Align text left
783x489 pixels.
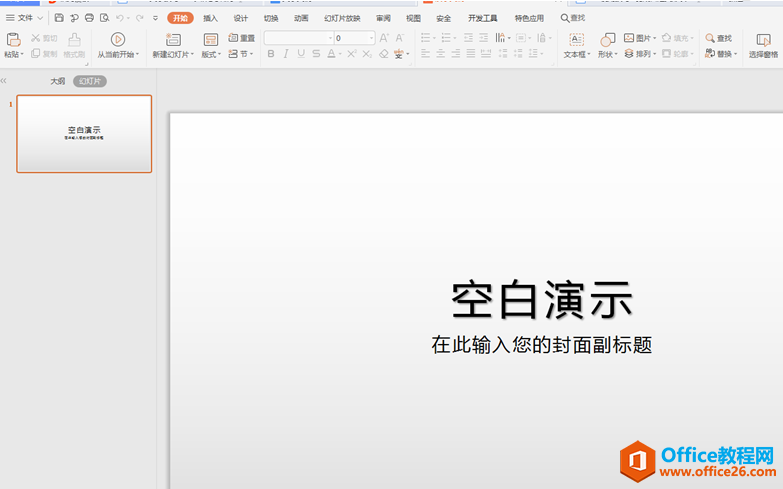[425, 53]
